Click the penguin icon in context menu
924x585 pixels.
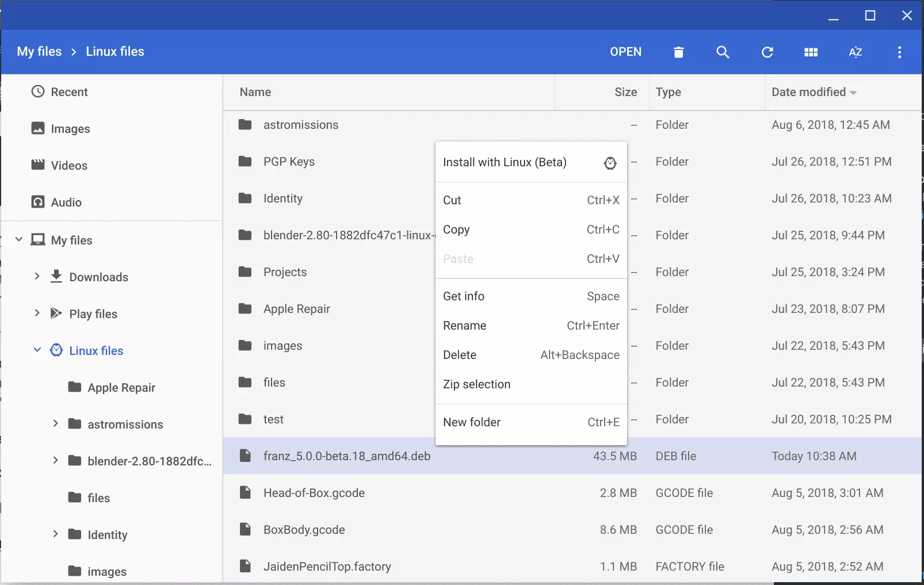[610, 163]
